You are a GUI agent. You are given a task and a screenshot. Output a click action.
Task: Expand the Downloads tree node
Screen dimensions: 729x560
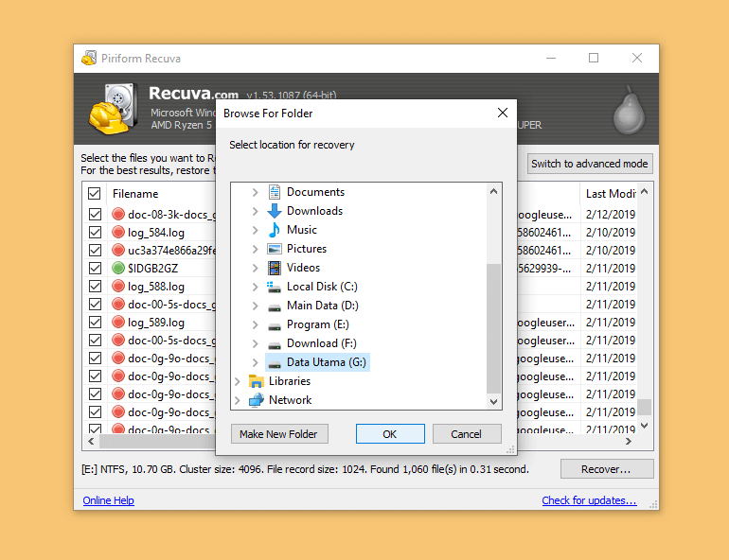click(255, 211)
